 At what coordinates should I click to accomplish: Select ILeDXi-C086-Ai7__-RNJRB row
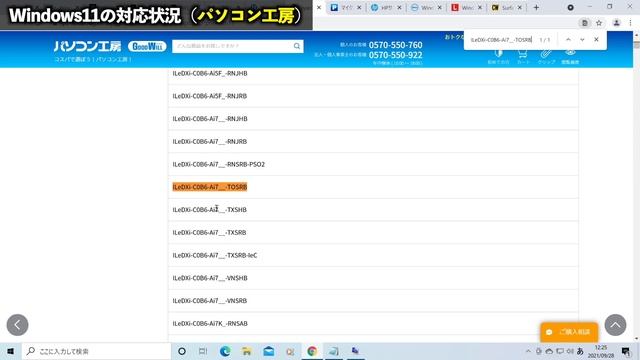pyautogui.click(x=373, y=142)
